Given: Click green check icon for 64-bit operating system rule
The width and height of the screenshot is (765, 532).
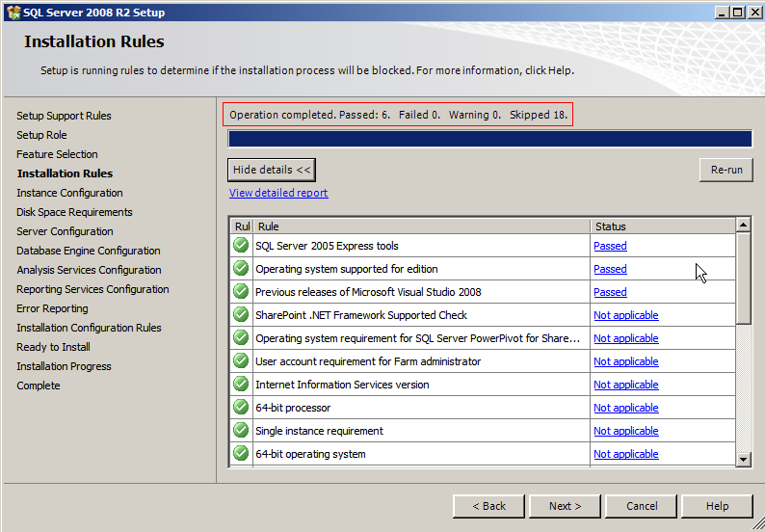Looking at the screenshot, I should [x=241, y=453].
